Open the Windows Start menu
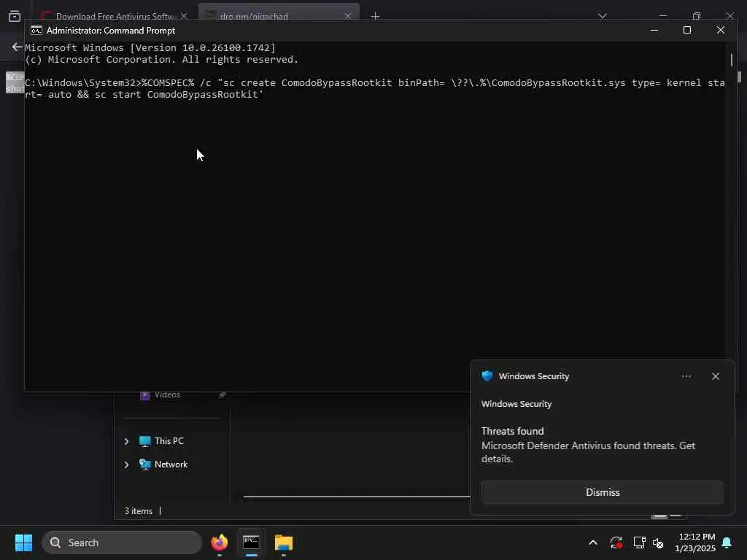Screen dimensions: 747x560 point(23,542)
